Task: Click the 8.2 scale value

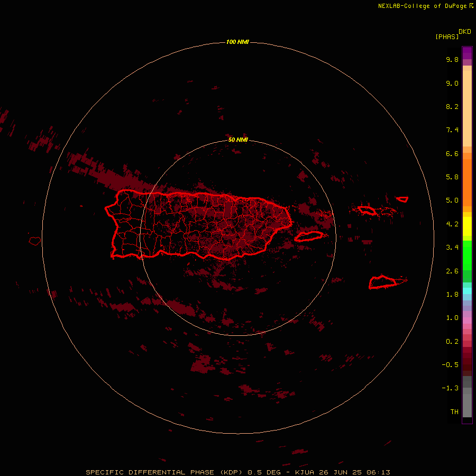Action: click(x=452, y=106)
